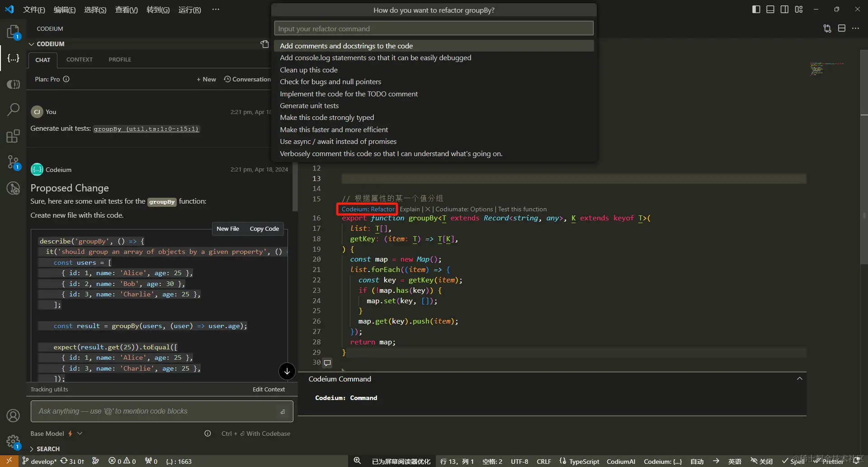This screenshot has height=467, width=868.
Task: Click the New File button
Action: [x=228, y=229]
